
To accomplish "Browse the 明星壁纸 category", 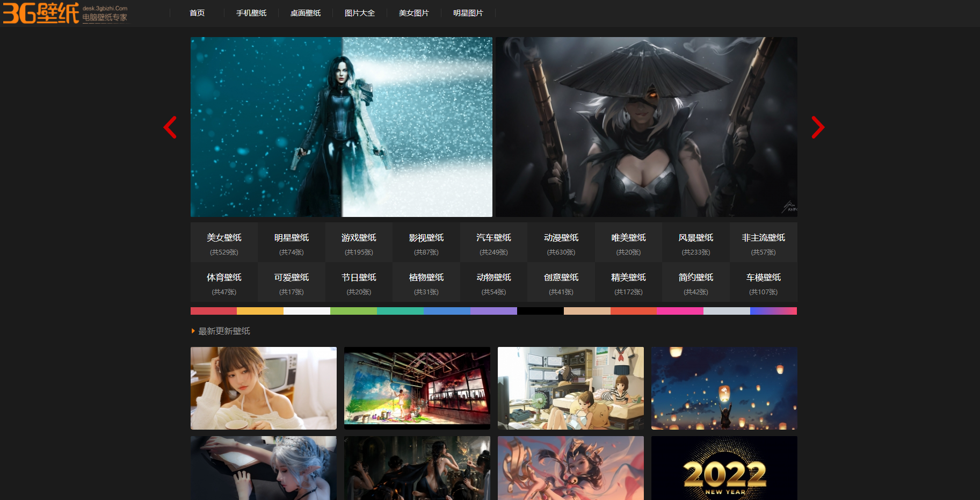I will click(292, 243).
